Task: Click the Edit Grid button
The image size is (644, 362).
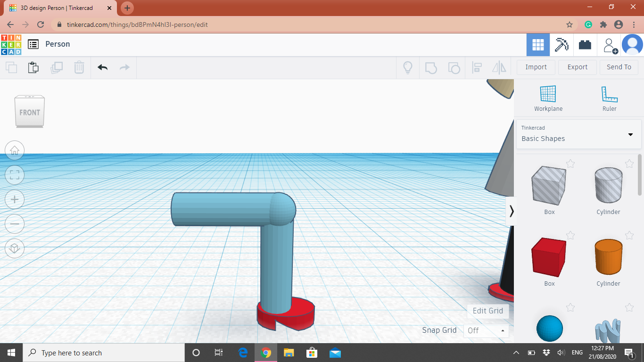Action: pyautogui.click(x=488, y=311)
